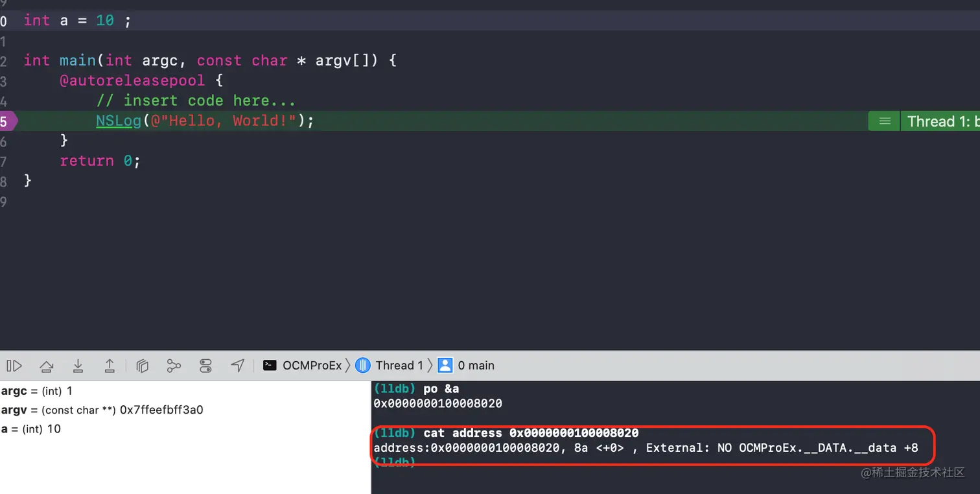
Task: Click the NSLog function call in code
Action: tap(119, 121)
